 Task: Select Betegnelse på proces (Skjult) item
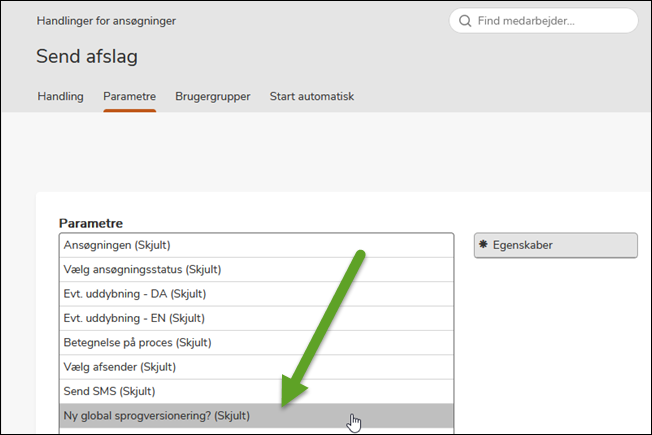137,342
